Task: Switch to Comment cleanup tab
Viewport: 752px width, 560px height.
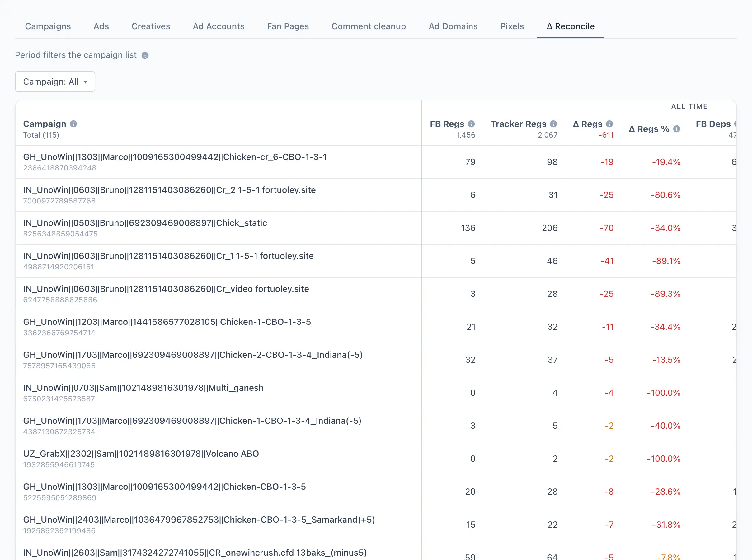Action: (x=369, y=26)
